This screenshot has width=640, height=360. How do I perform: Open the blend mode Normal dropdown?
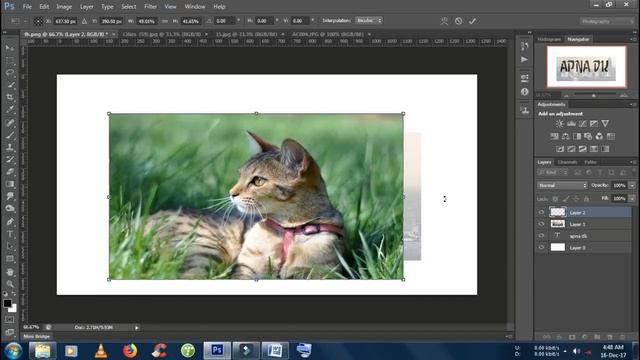(562, 185)
